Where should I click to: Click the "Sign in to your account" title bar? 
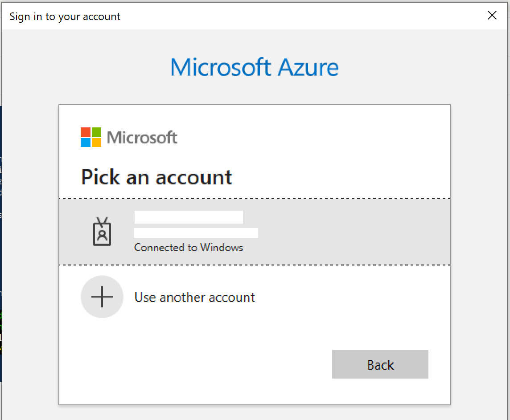point(65,16)
